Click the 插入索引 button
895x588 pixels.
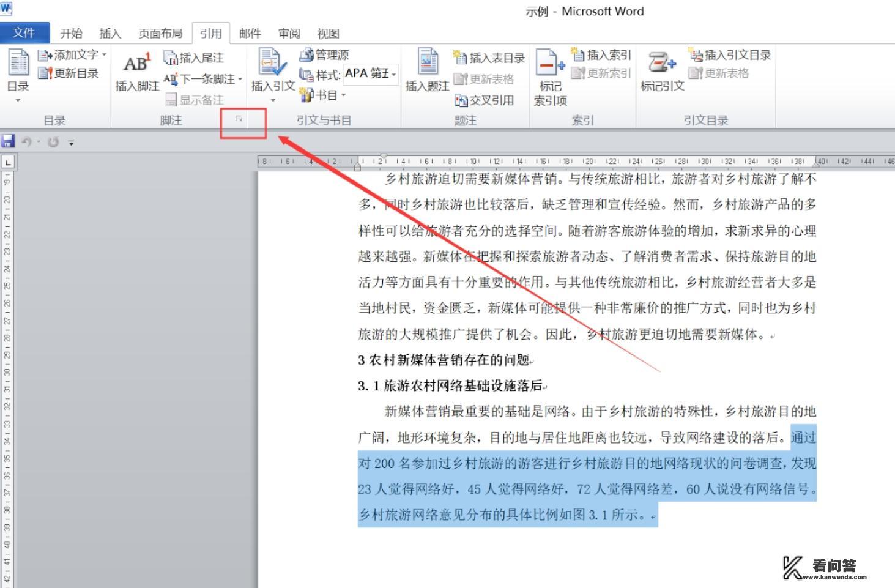(x=600, y=54)
